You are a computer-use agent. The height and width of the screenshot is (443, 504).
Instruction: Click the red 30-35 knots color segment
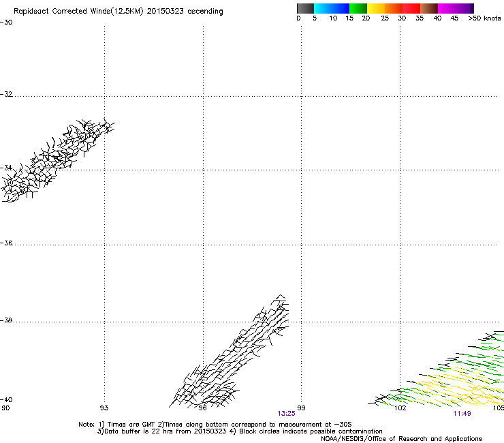point(411,8)
